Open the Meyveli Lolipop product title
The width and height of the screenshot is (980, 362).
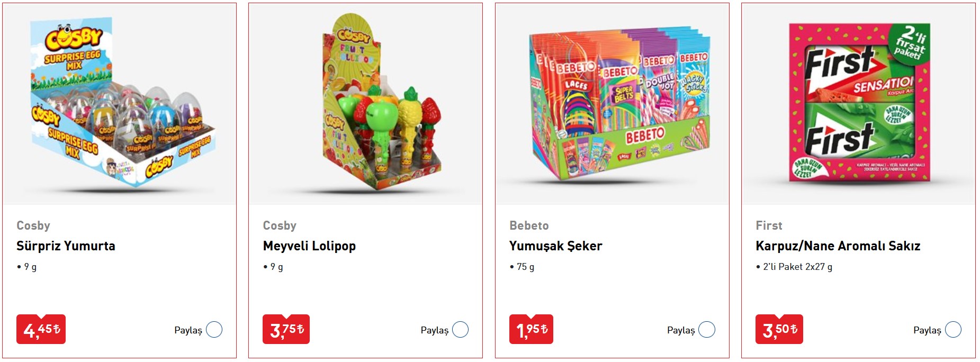(309, 246)
